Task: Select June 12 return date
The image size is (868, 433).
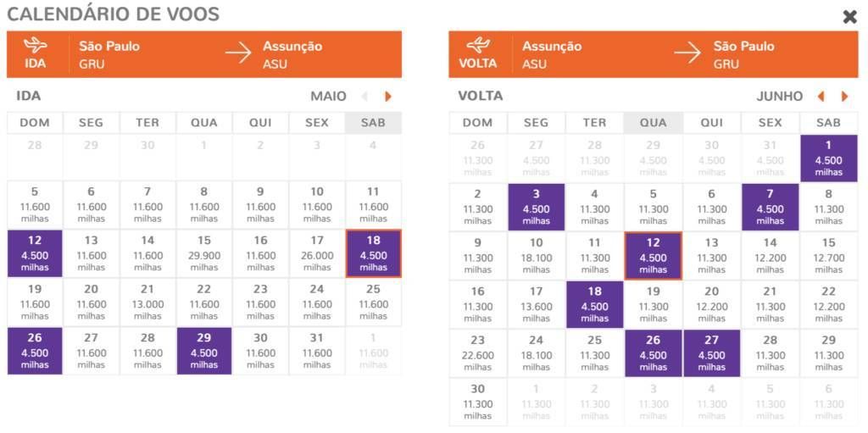Action: point(653,256)
